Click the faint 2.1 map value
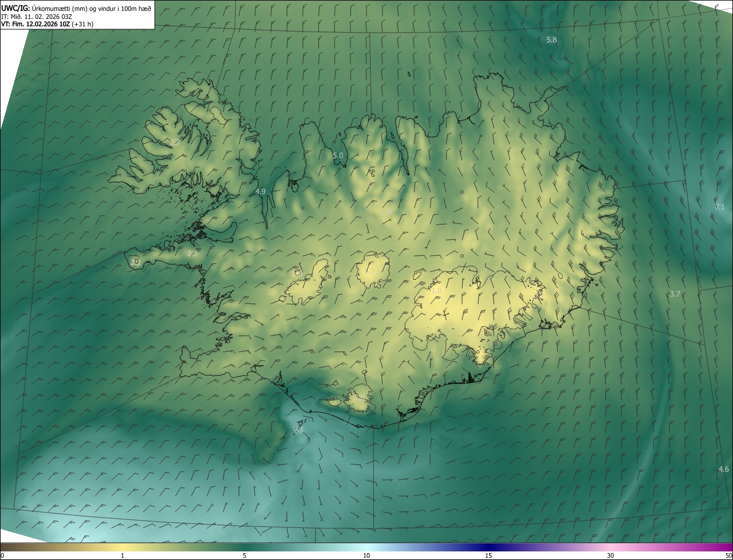733x560 pixels. pyautogui.click(x=136, y=262)
